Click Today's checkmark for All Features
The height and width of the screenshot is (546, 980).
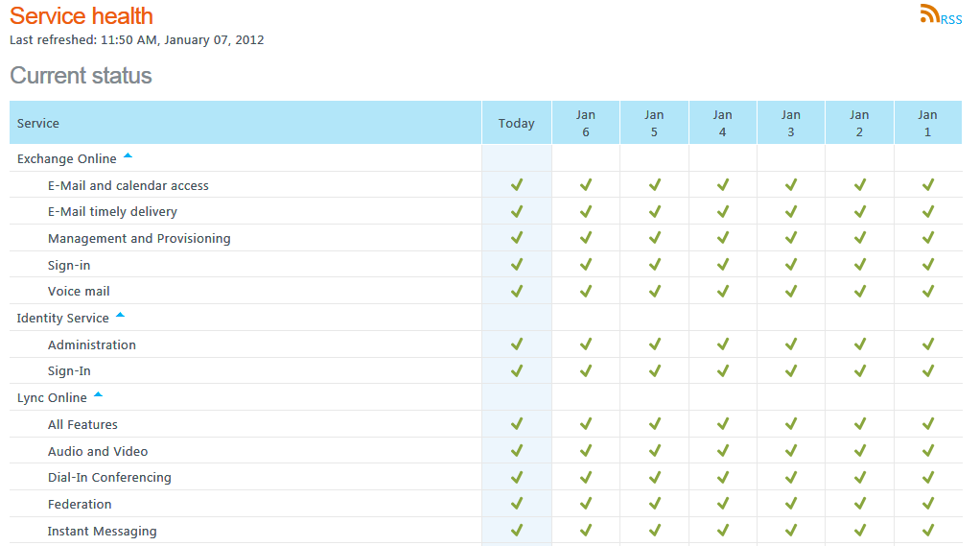click(517, 424)
